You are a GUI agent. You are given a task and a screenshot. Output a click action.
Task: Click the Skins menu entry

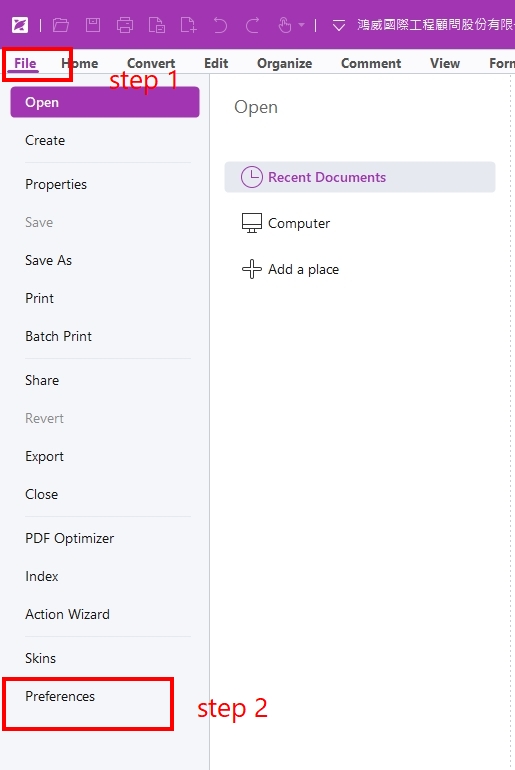point(40,658)
